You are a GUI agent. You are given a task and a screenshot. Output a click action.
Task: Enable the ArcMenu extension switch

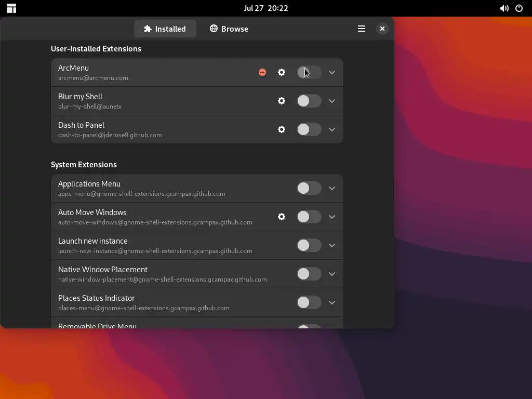tap(309, 72)
